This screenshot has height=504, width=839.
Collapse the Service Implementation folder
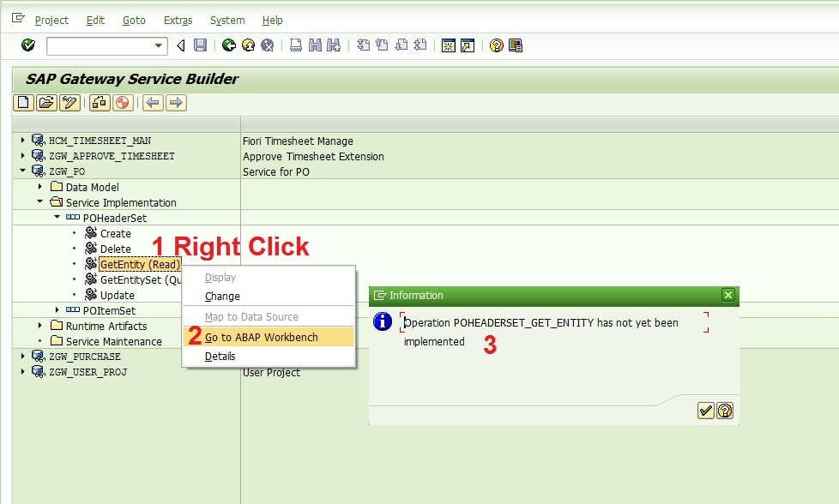coord(39,201)
